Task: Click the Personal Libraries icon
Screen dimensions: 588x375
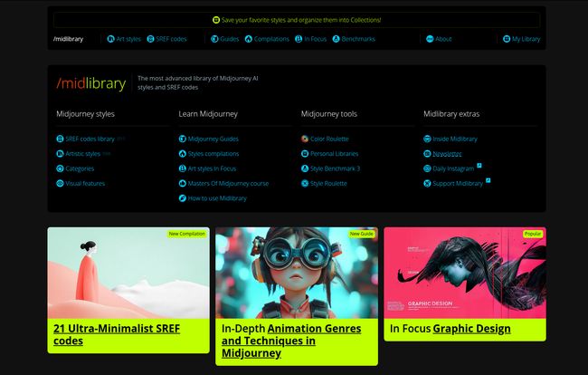Action: pos(305,153)
